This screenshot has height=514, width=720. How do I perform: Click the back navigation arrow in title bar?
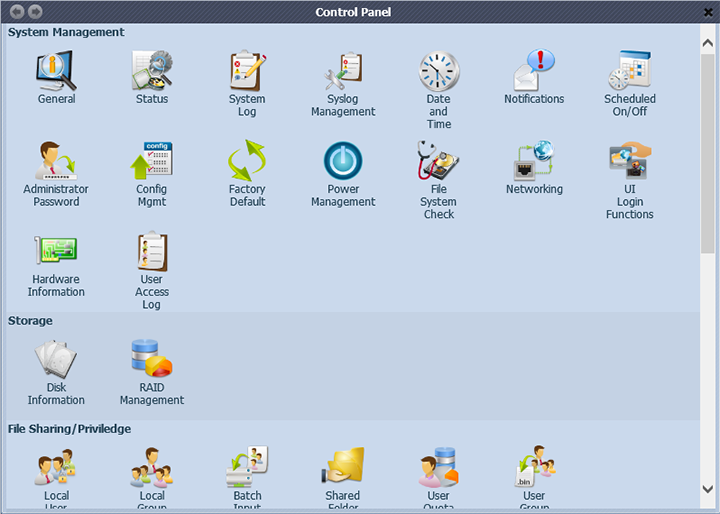[17, 12]
